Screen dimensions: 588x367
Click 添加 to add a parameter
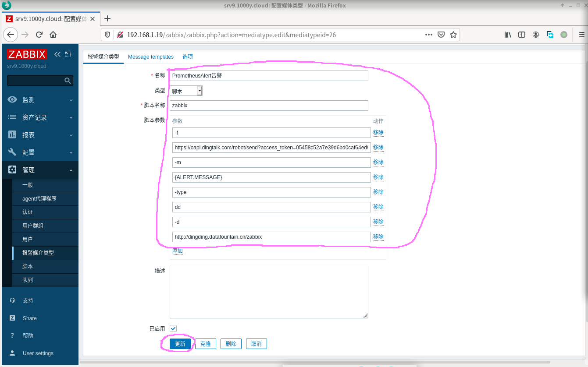[x=178, y=251]
